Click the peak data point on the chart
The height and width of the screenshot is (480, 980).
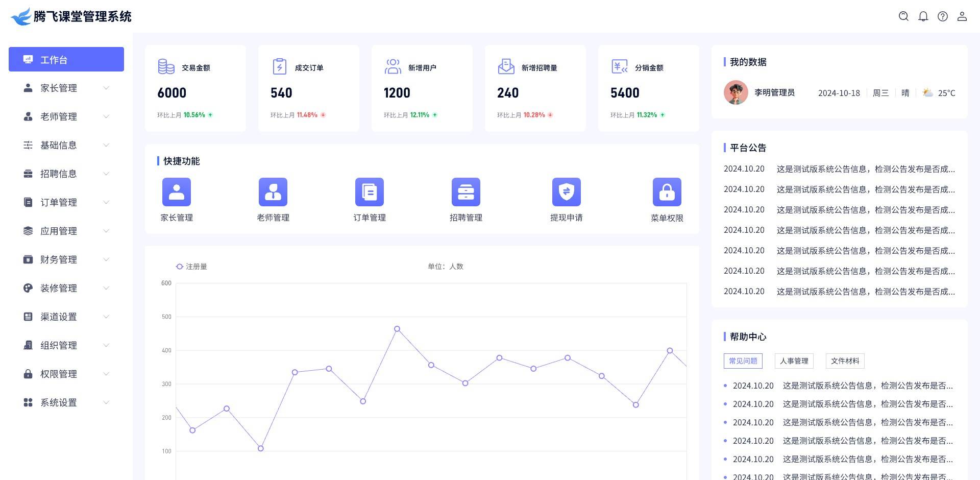point(397,329)
